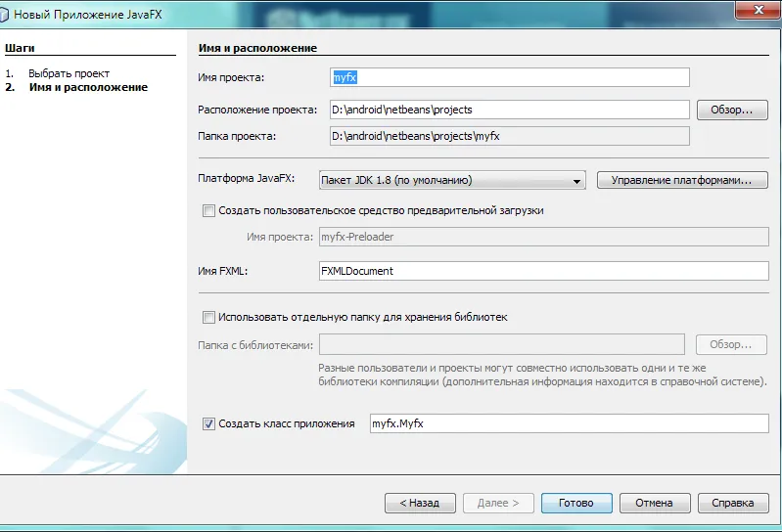Click the application class field myfx.Myfx

(x=569, y=423)
